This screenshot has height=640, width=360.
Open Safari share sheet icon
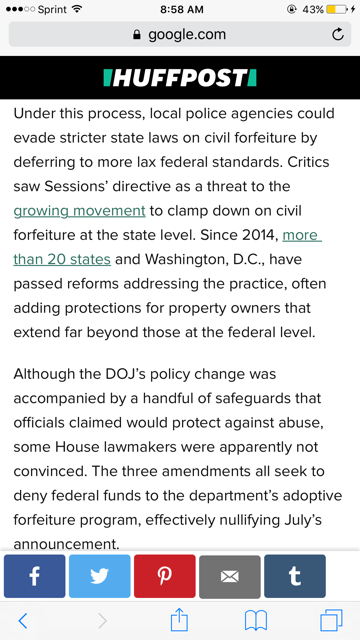tap(179, 620)
